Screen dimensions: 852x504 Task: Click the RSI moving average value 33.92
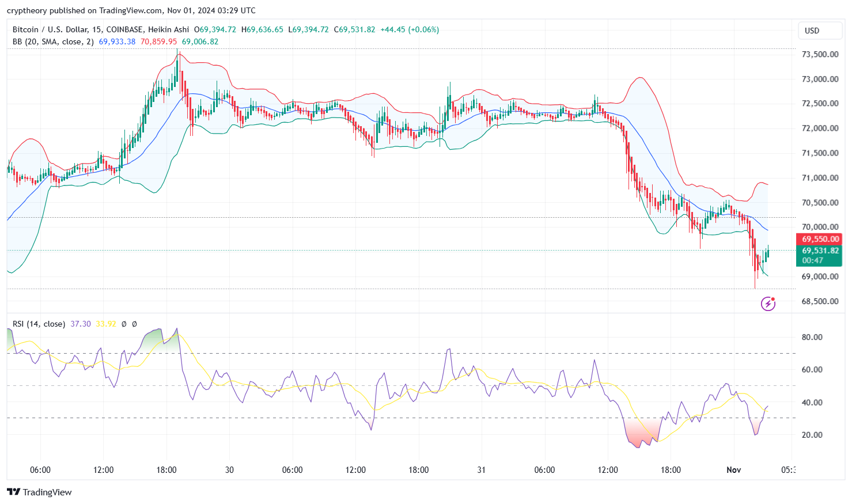pos(106,324)
